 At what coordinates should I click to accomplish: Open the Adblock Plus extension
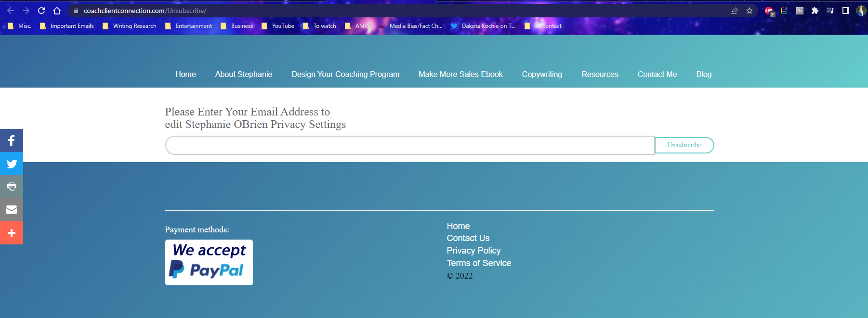tap(769, 11)
